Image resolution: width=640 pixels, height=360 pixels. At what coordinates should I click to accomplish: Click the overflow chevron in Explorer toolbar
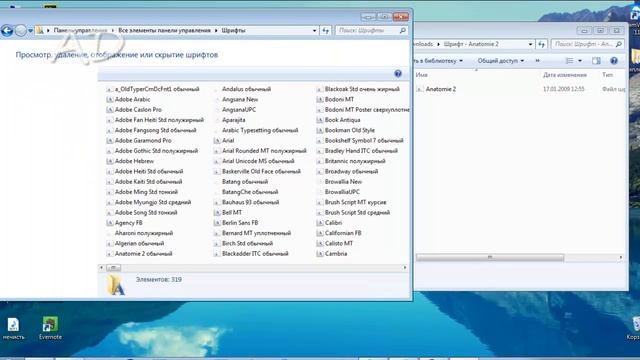(x=538, y=61)
